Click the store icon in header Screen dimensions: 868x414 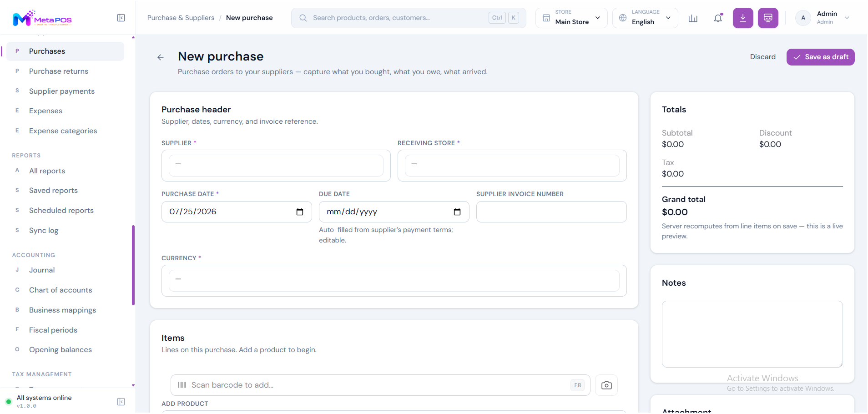pos(546,18)
